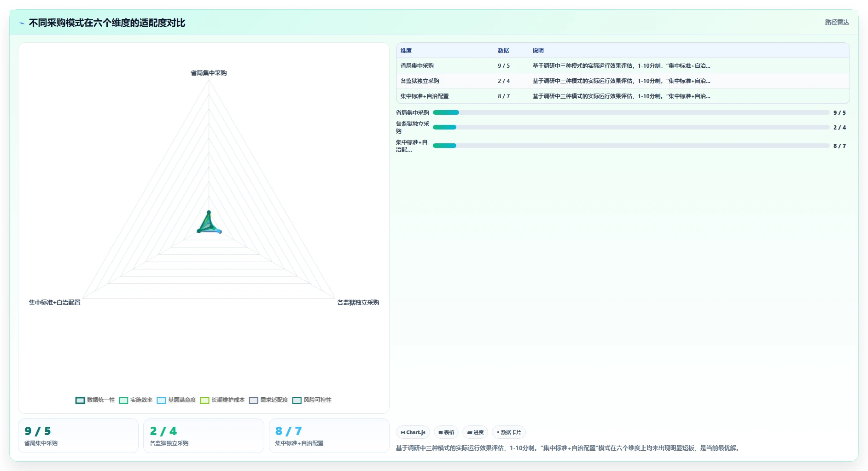The image size is (868, 471).
Task: Click the 数据卡片 tag chip
Action: click(509, 432)
